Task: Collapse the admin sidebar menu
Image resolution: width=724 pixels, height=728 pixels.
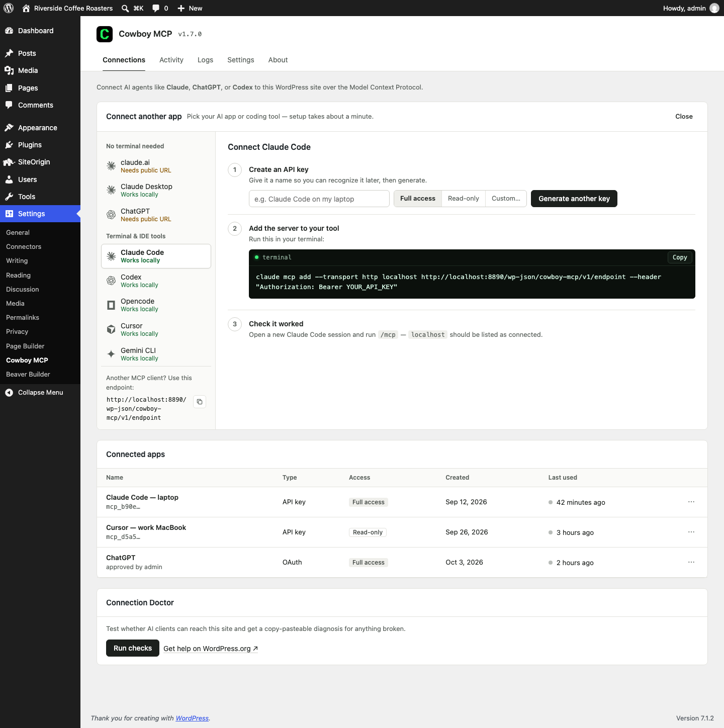Action: coord(40,393)
